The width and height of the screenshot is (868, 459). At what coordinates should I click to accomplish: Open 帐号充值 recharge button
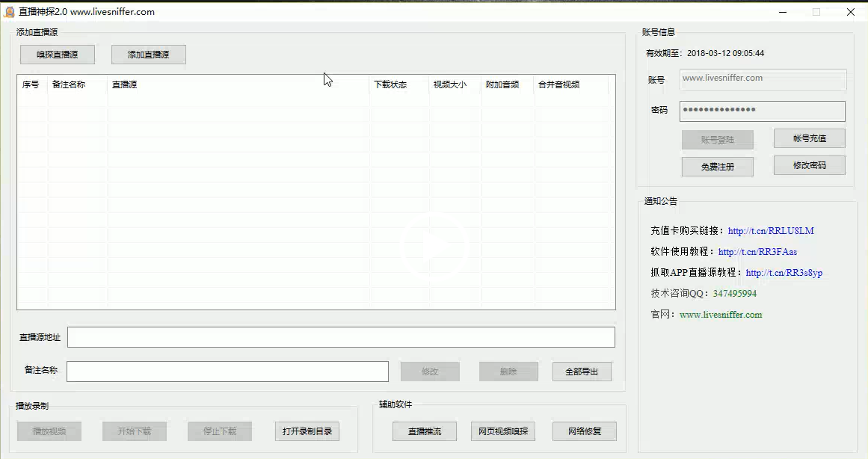coord(810,138)
